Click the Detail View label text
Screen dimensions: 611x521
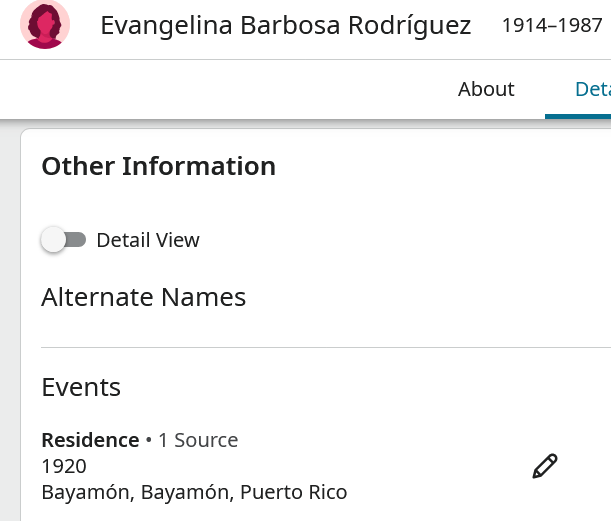pos(148,240)
